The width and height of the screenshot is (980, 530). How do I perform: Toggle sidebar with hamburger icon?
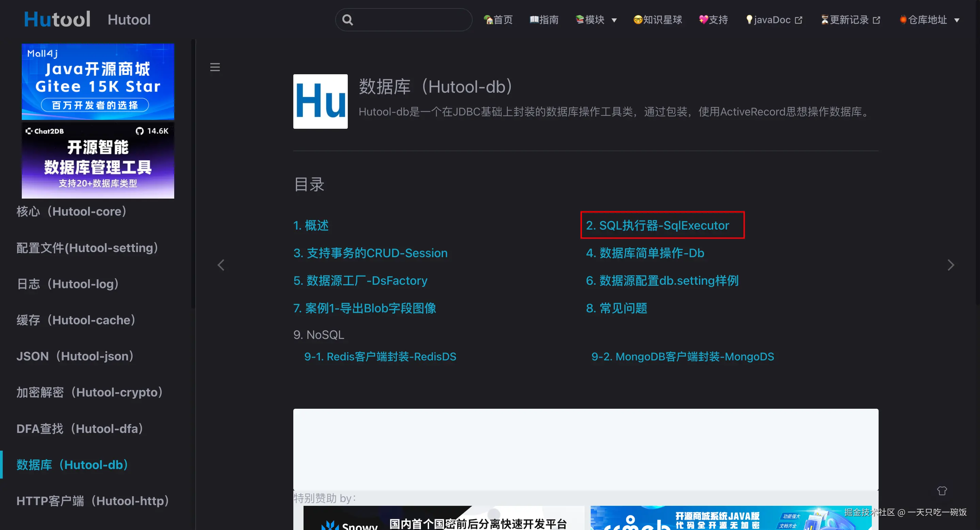215,67
